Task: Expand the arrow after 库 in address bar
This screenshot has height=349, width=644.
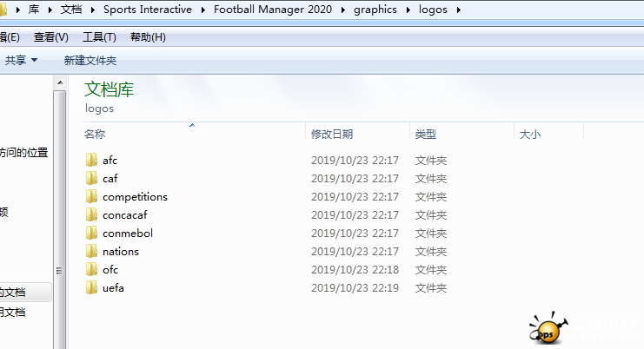Action: [50, 10]
